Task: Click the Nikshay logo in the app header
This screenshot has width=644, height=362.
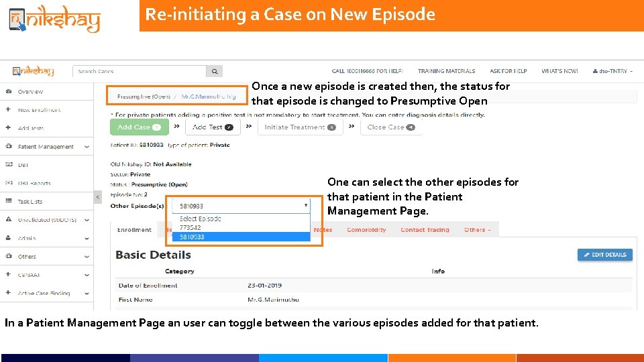Action: pos(34,71)
